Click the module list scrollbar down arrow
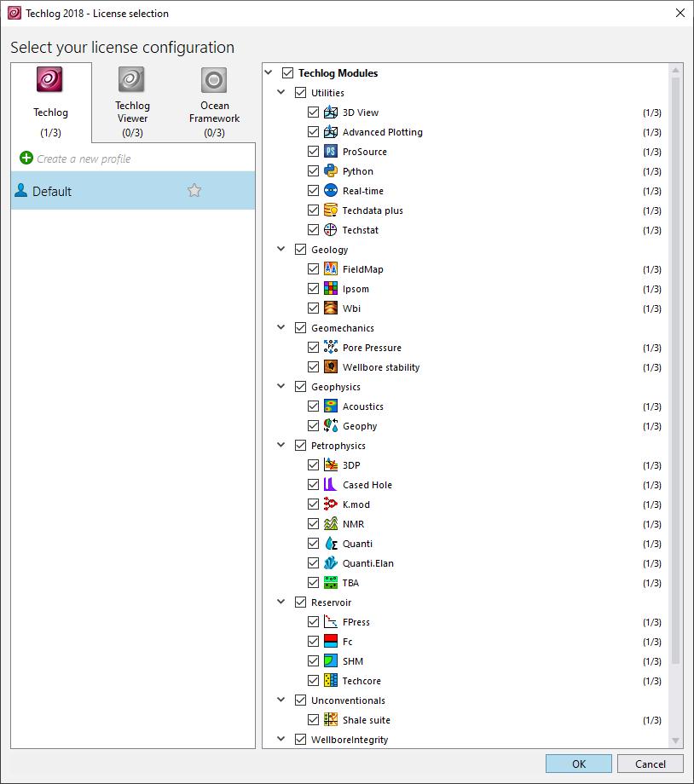Viewport: 694px width, 784px height. pos(675,741)
